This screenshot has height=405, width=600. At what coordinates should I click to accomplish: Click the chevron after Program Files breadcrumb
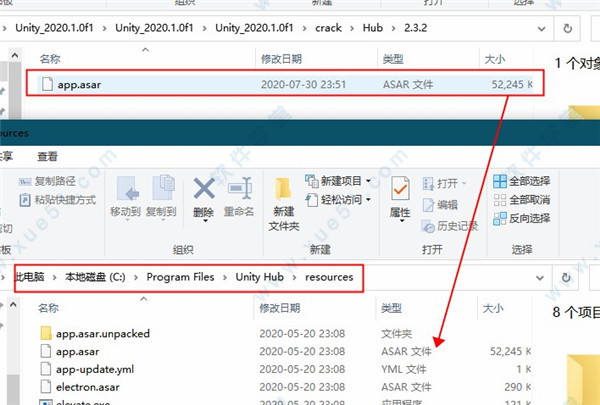point(225,277)
